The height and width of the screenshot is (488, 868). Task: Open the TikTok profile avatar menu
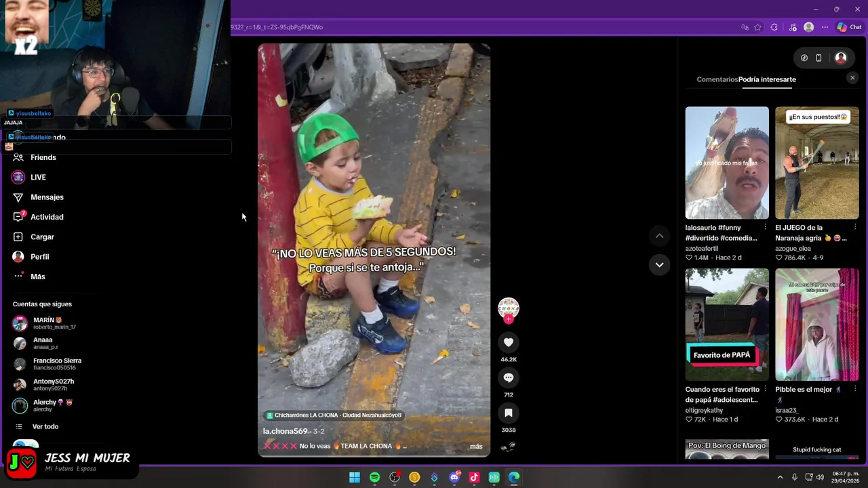(841, 58)
